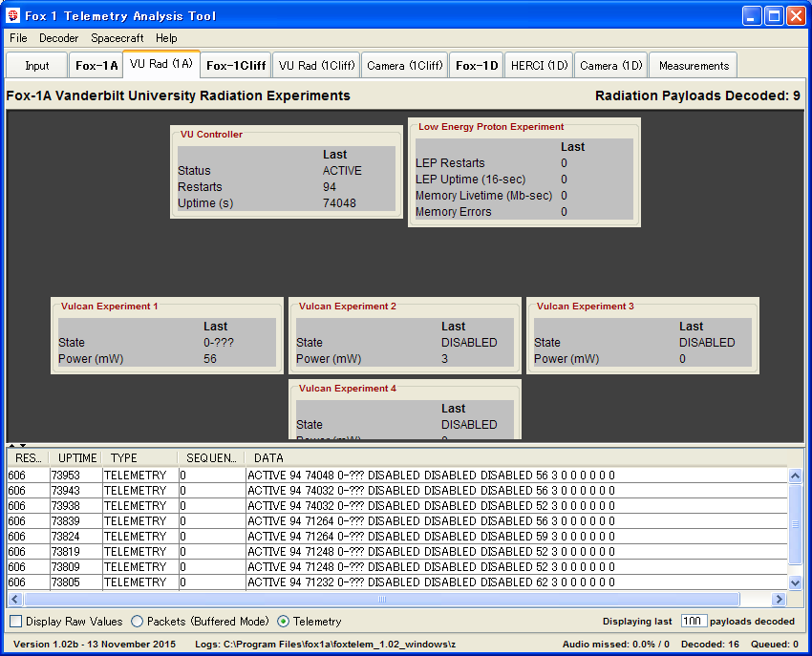Select the Camera (1D) tab
The image size is (812, 656).
[x=611, y=66]
